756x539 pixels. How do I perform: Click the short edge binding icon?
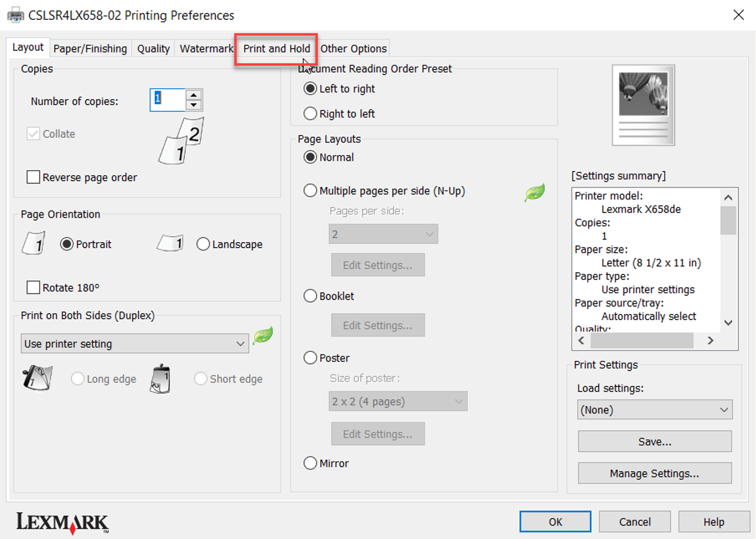tap(160, 378)
